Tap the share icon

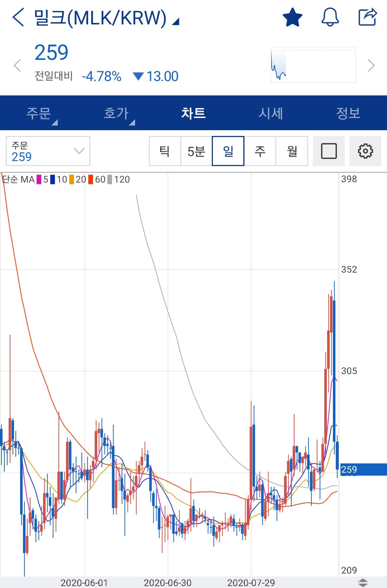[368, 17]
